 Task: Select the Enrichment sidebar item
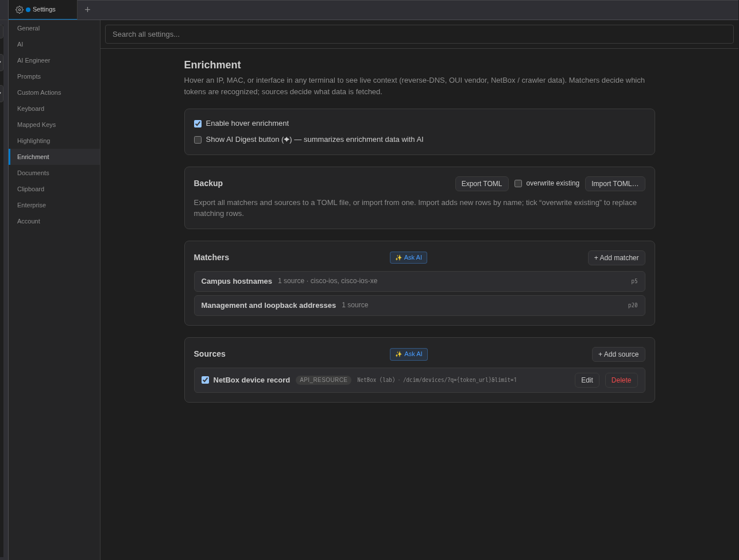click(x=54, y=157)
